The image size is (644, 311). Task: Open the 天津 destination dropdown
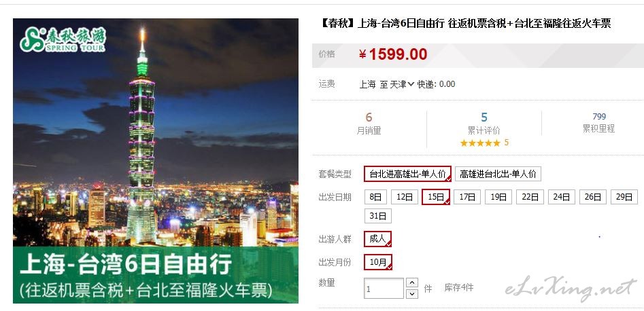click(x=402, y=84)
